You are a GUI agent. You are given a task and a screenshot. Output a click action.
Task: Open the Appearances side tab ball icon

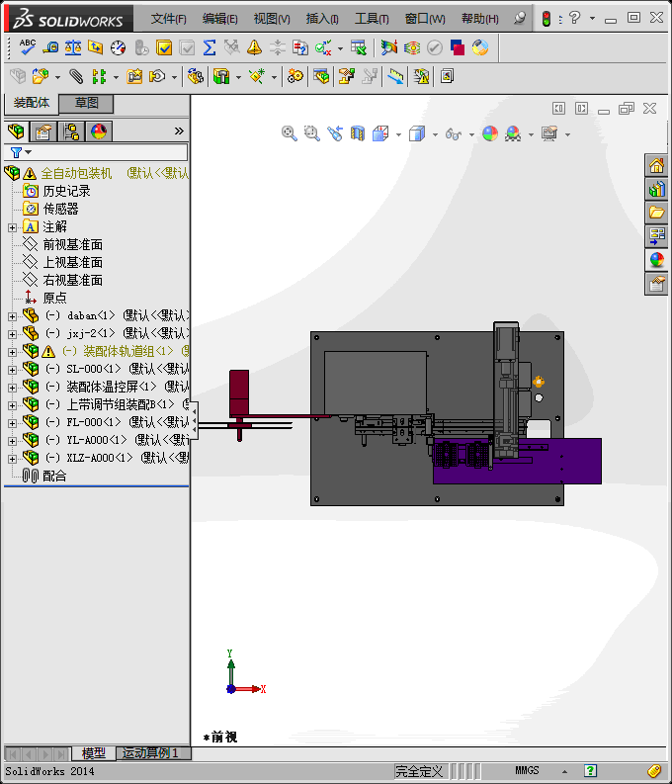click(x=656, y=260)
